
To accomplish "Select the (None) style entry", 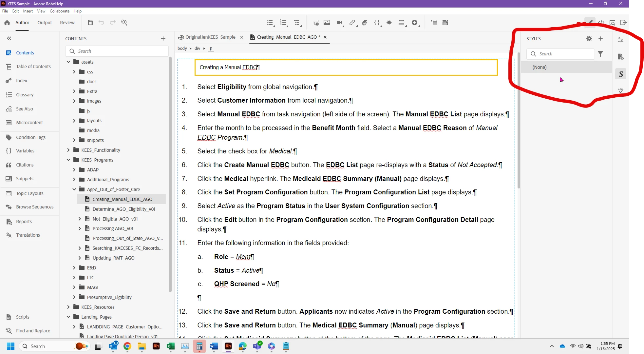I will pos(540,67).
